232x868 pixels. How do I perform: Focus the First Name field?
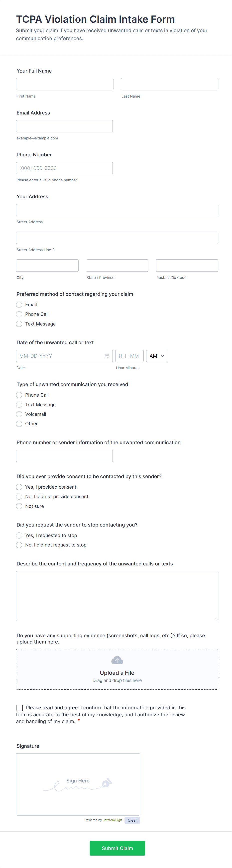pos(64,84)
